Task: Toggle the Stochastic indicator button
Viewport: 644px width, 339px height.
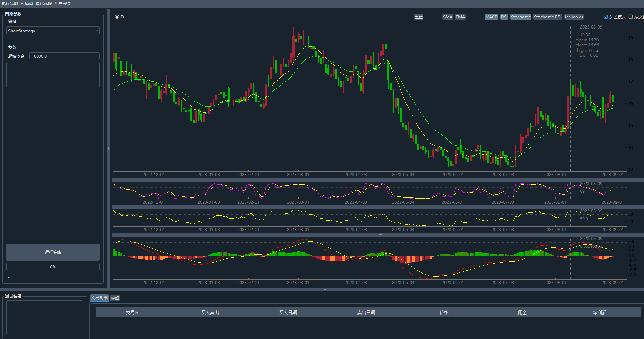Action: point(521,17)
